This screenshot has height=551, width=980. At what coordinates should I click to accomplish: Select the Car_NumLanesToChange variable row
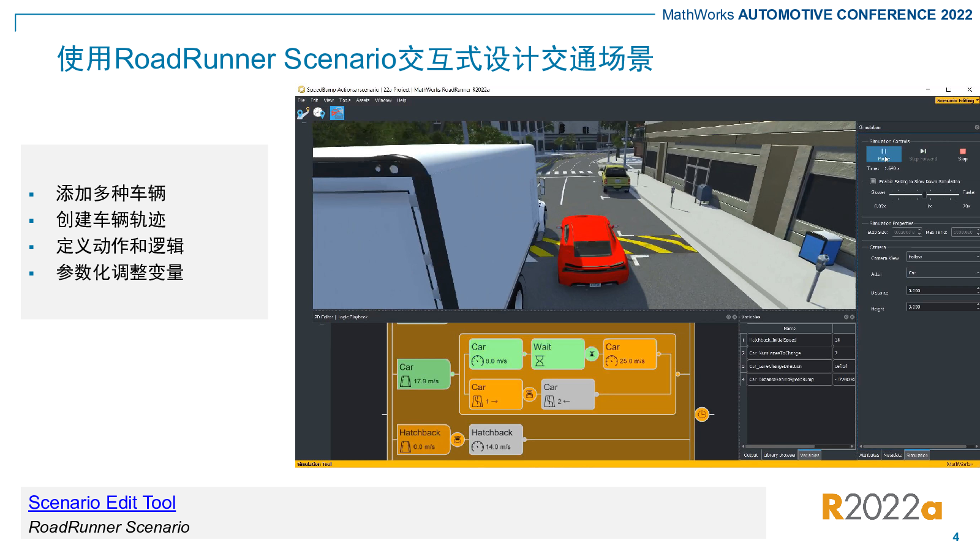(x=797, y=353)
